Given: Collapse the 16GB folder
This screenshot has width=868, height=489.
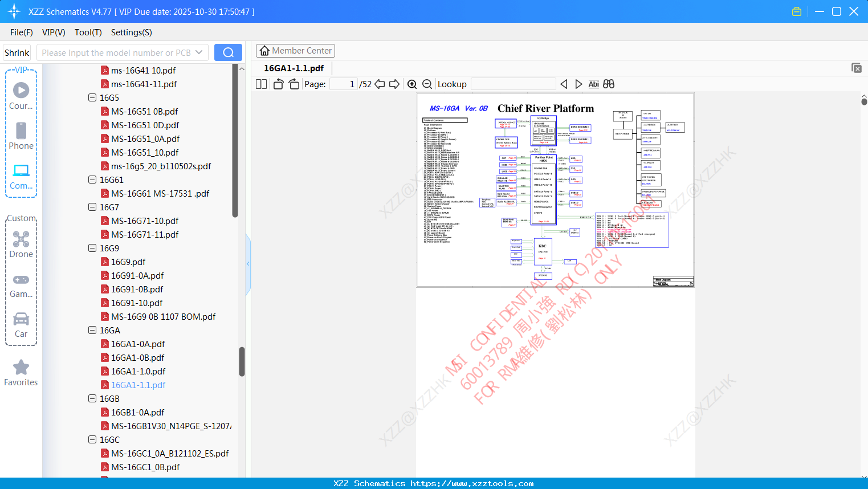Looking at the screenshot, I should (92, 398).
